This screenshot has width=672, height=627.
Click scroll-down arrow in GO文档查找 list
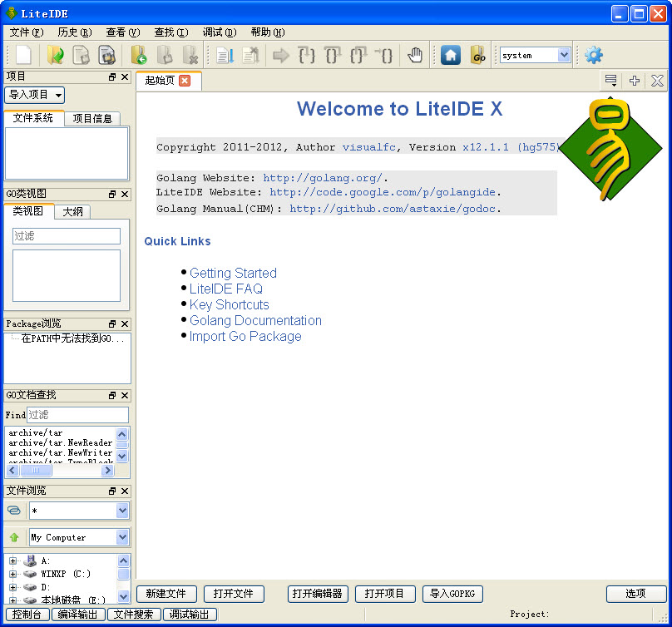(121, 456)
